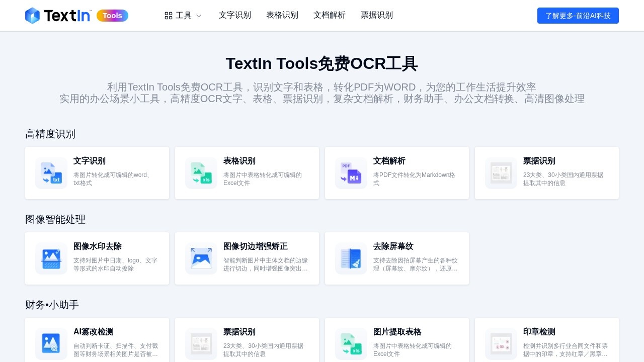Open the 图像切边增强矫正 card title

point(256,246)
